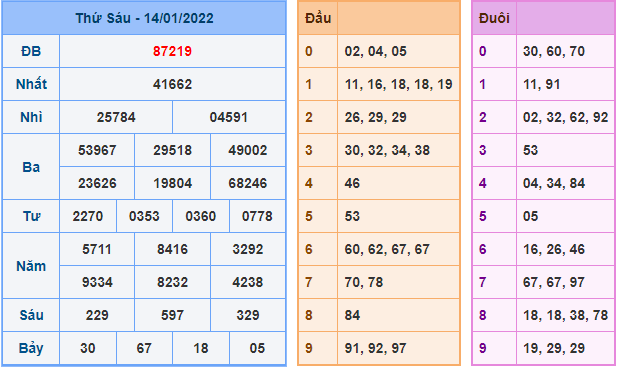Viewport: 617px width, 367px height.
Task: Click Đuôi row values 67, 67, 97
Action: click(554, 282)
